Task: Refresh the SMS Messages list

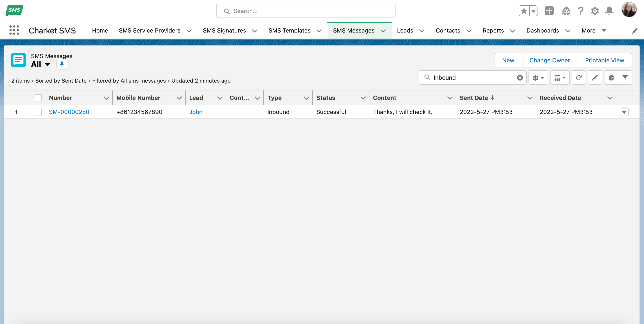Action: tap(579, 78)
